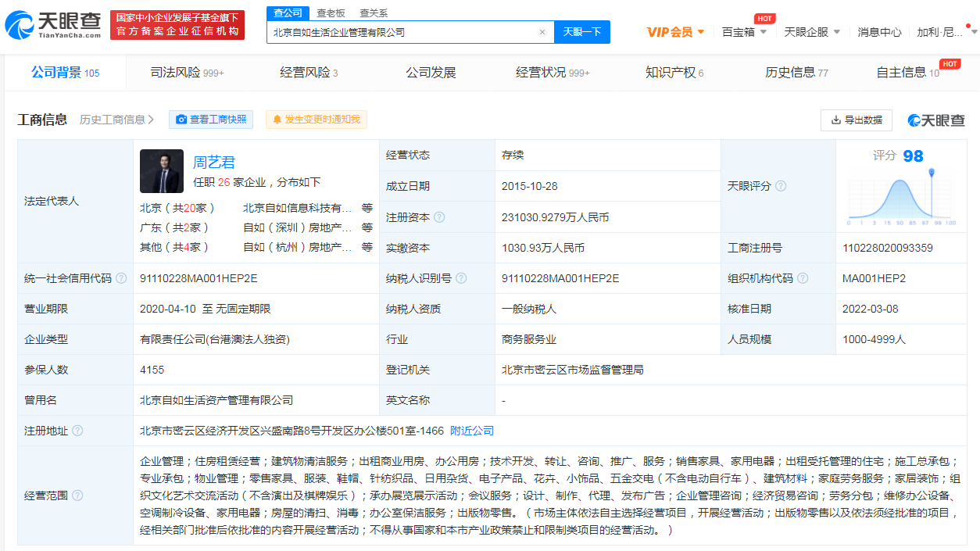Click help icon beside 天眼评分

pos(781,186)
